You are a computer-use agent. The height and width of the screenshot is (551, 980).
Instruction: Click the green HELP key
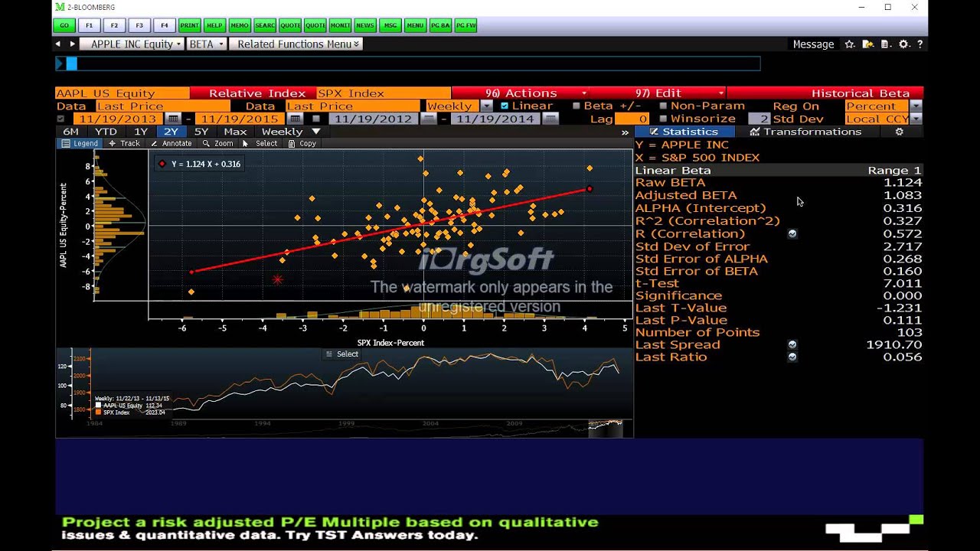tap(214, 25)
